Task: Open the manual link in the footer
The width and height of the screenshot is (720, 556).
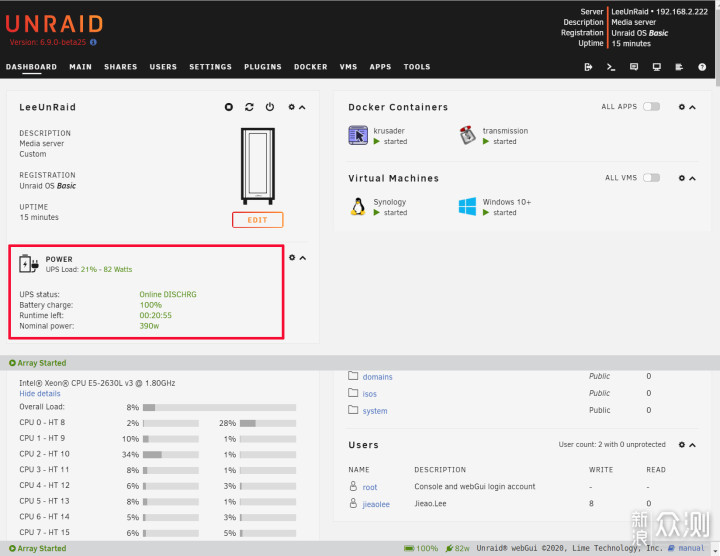Action: [691, 548]
